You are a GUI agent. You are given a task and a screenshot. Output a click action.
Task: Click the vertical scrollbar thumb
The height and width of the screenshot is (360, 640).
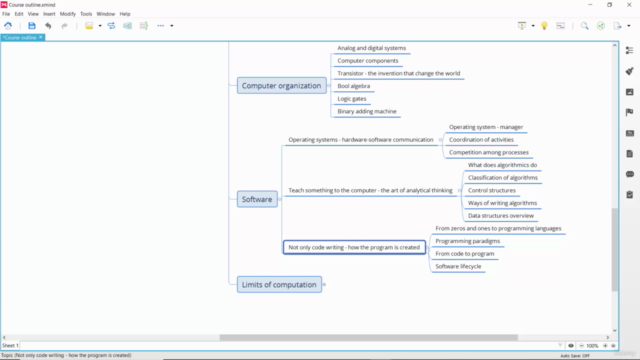pos(615,250)
